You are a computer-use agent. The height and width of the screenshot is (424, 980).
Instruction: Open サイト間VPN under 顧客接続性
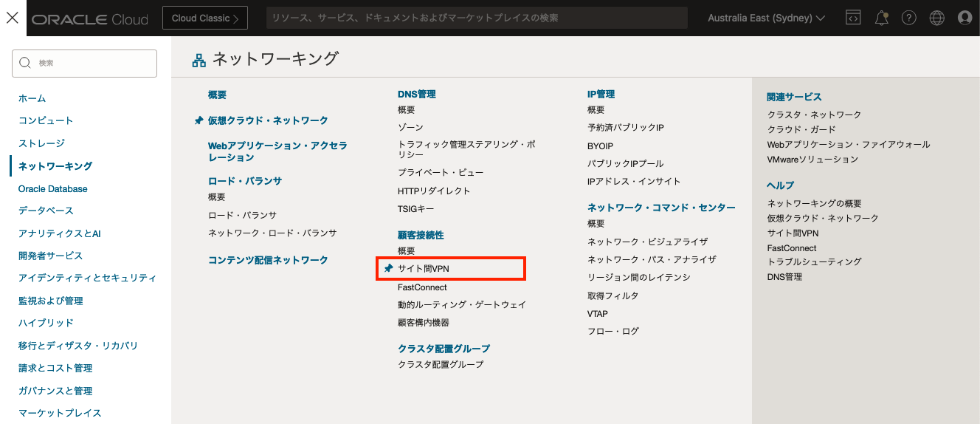pyautogui.click(x=424, y=269)
